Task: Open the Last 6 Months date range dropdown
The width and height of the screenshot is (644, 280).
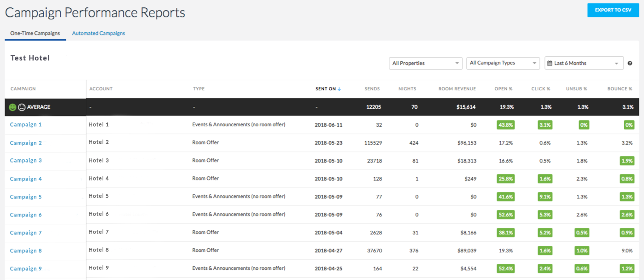Action: pyautogui.click(x=584, y=63)
